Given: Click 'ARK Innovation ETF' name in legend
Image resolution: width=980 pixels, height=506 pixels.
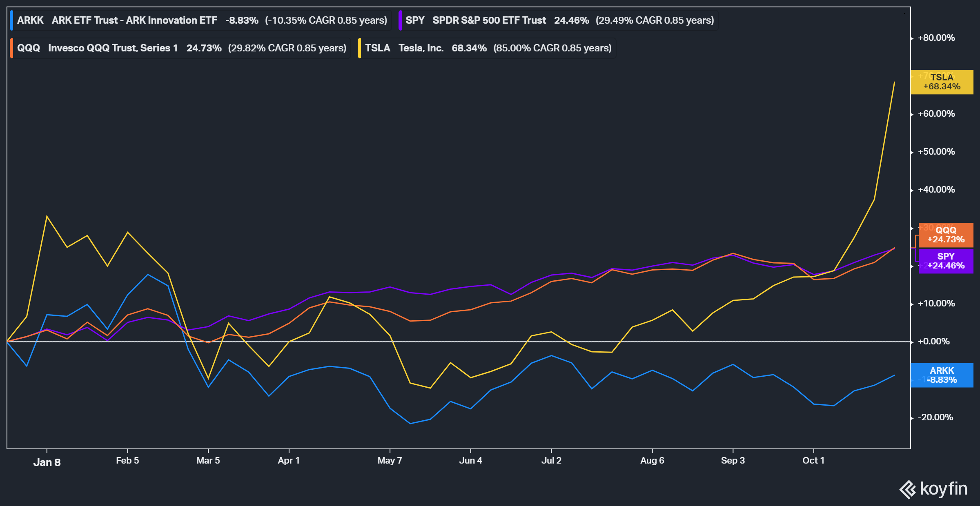Looking at the screenshot, I should 171,20.
